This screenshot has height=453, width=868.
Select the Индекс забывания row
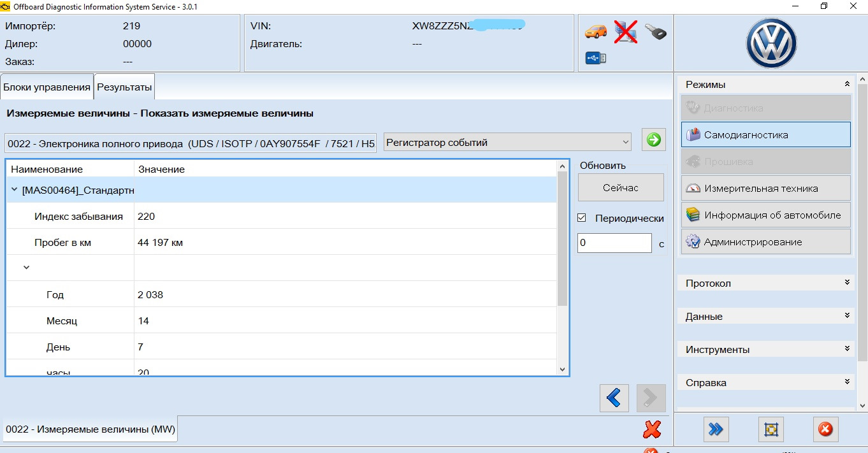pyautogui.click(x=281, y=216)
